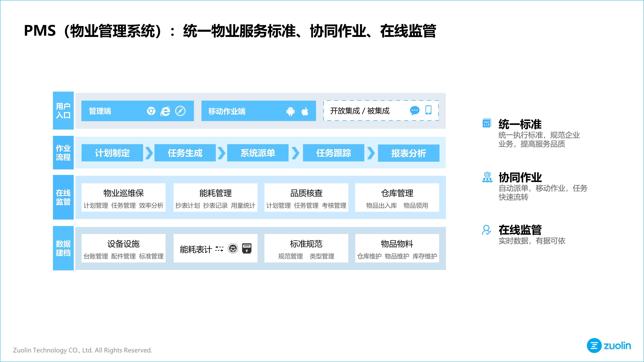The width and height of the screenshot is (644, 362).
Task: Click the mobile phone icon
Action: click(428, 110)
